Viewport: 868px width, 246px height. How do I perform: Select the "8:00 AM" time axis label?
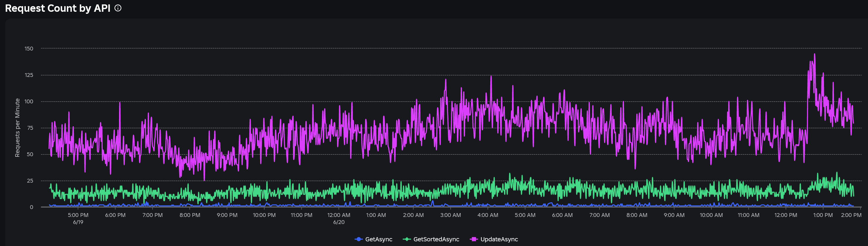[x=637, y=215]
